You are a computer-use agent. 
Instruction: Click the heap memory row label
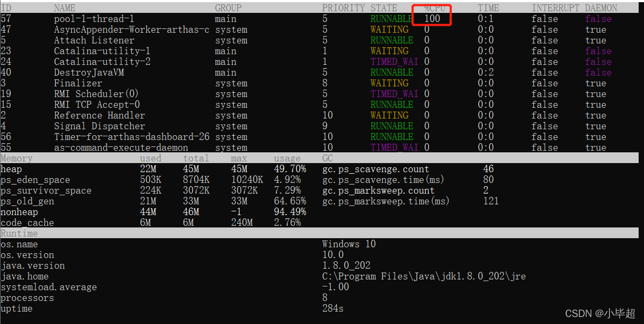(x=11, y=169)
